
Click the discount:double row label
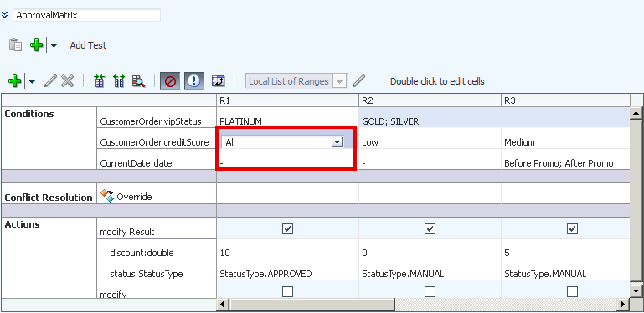click(x=142, y=253)
